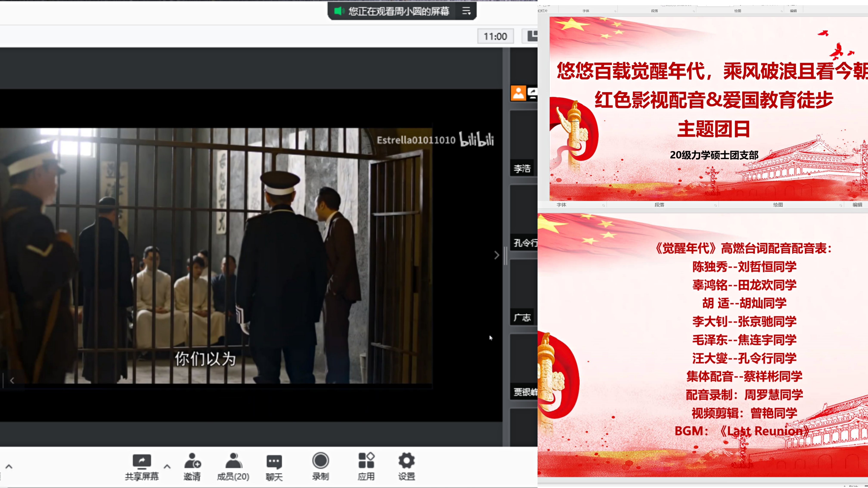Open Font dialog launcher above cast-list slide
Viewport: 868px width, 488px height.
pos(603,205)
